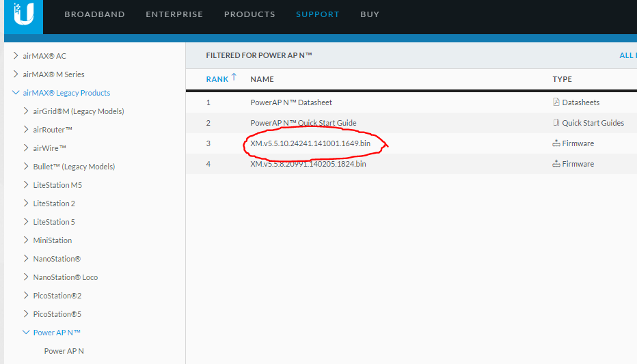Open PowerAP N Quick Start Guide
The height and width of the screenshot is (364, 637).
303,122
